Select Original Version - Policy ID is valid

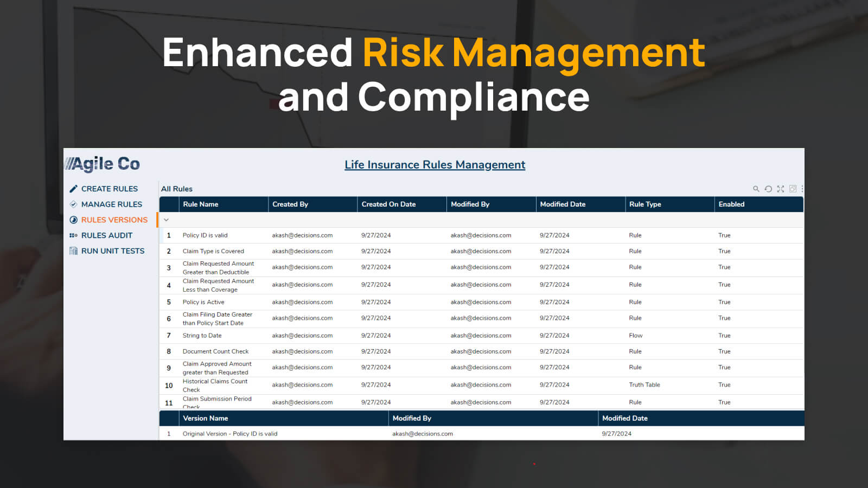(x=229, y=434)
